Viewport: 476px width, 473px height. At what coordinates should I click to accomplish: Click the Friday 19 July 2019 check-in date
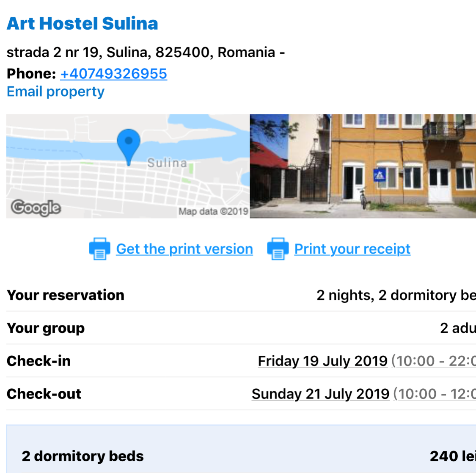323,361
